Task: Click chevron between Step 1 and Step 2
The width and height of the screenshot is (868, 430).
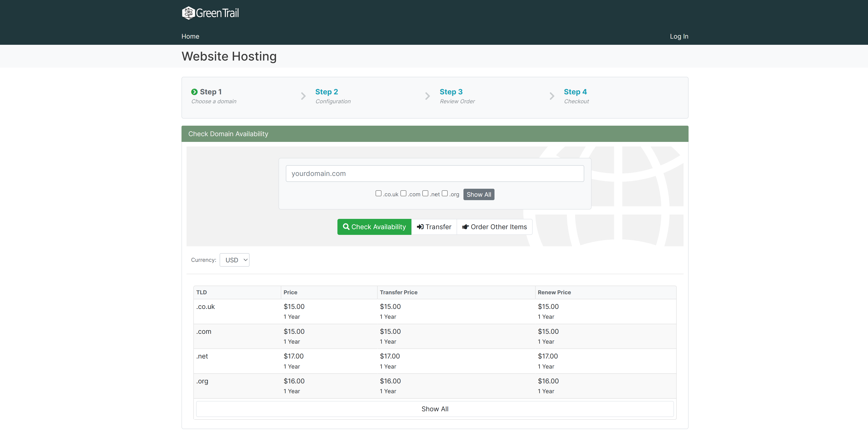Action: click(303, 96)
